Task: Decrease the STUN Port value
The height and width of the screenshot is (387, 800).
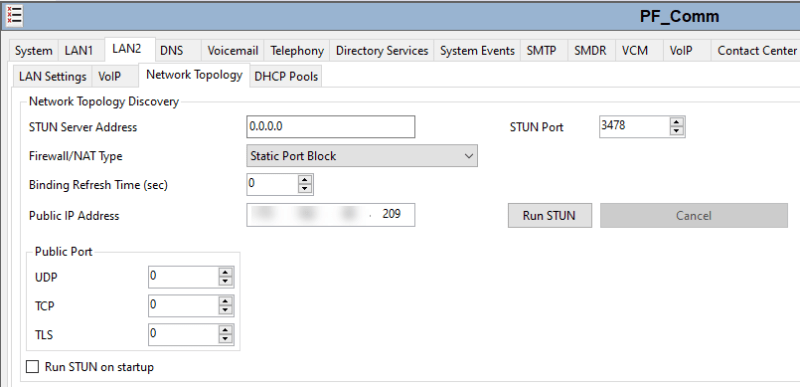Action: tap(677, 131)
